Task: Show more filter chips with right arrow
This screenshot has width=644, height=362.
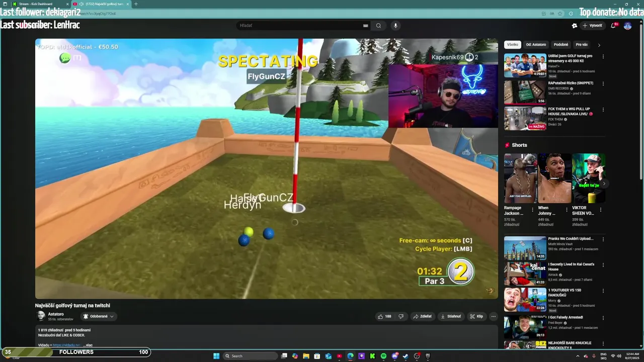Action: click(x=599, y=45)
